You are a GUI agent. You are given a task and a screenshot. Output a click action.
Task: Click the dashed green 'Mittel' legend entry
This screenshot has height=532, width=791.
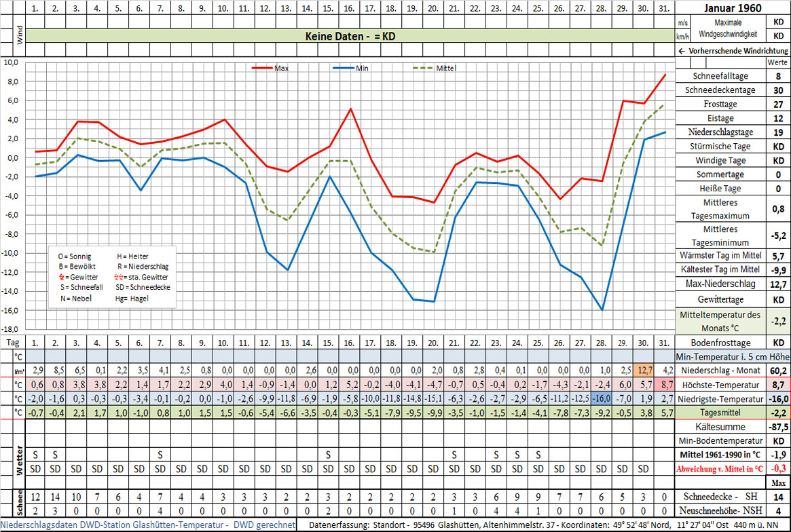pos(435,68)
